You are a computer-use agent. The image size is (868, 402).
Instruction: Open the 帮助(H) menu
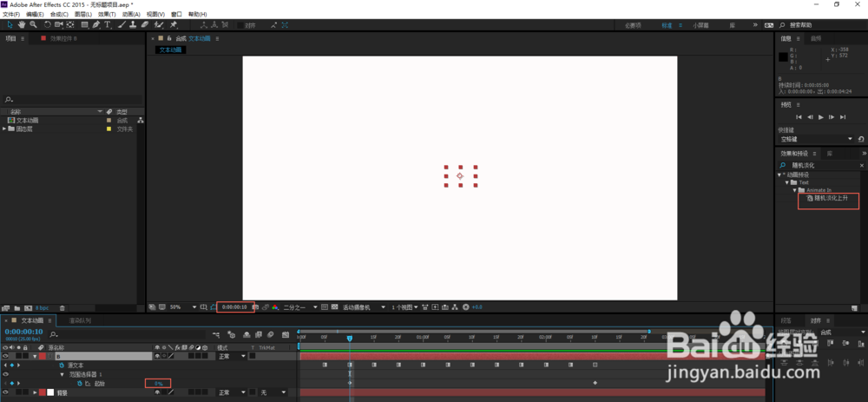click(198, 14)
